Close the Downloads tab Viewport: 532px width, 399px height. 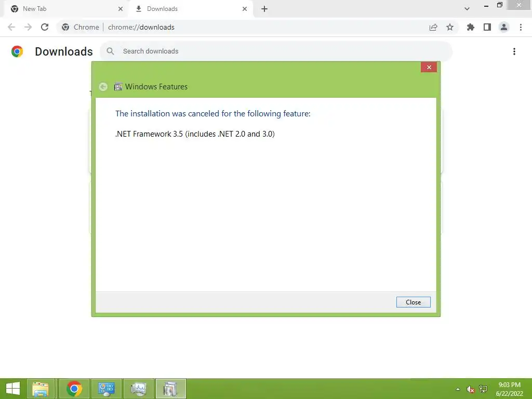[245, 9]
